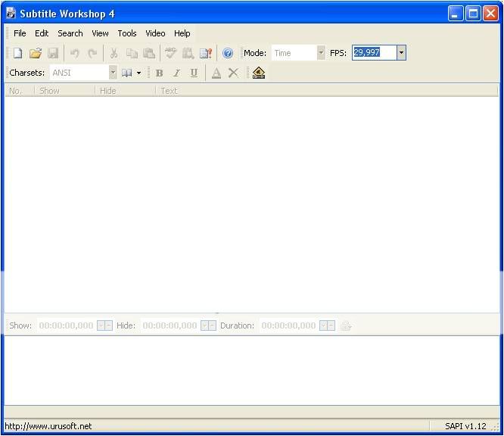Open the Tools menu
The height and width of the screenshot is (436, 504).
click(127, 33)
